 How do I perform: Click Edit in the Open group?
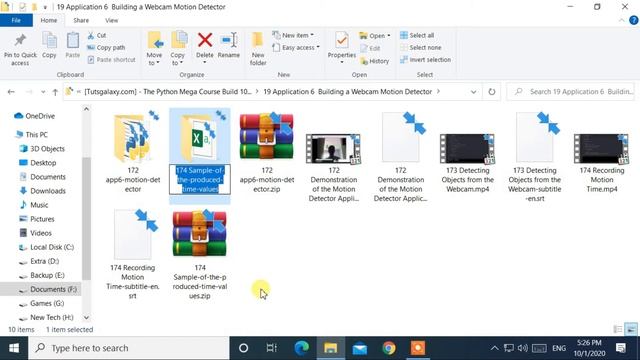tap(370, 48)
